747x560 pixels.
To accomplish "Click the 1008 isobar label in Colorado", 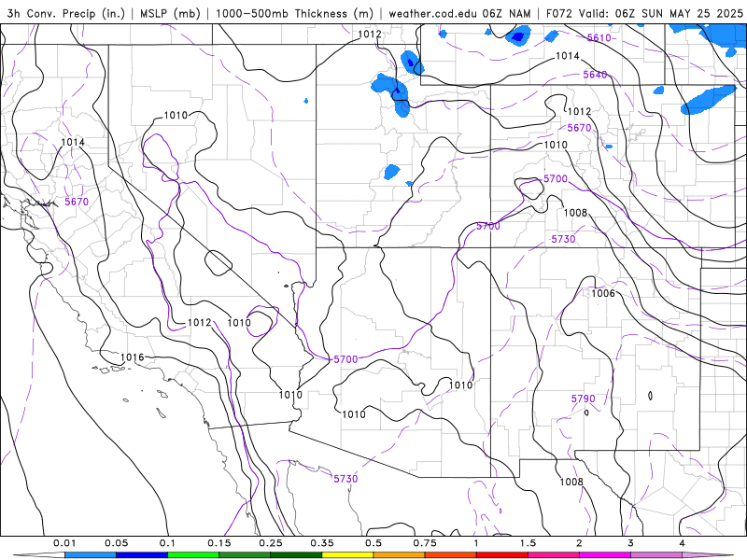I will tap(575, 213).
